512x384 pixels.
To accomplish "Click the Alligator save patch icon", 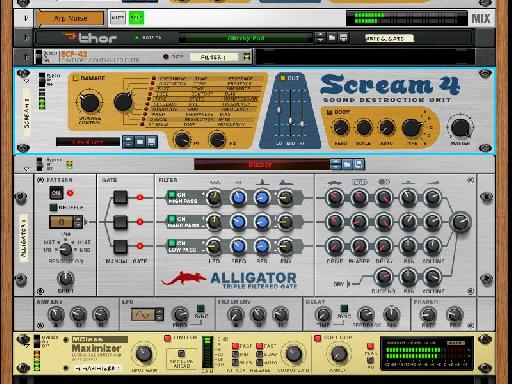I will [x=358, y=164].
